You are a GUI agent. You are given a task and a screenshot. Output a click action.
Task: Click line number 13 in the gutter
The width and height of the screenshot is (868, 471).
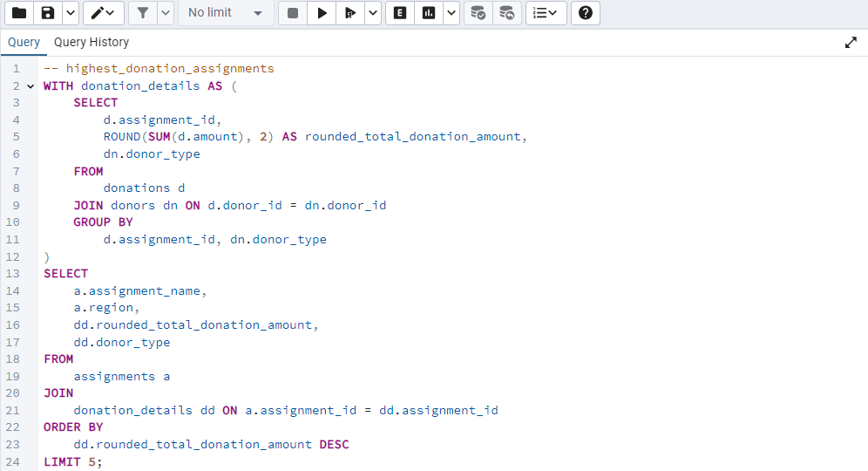click(x=13, y=274)
